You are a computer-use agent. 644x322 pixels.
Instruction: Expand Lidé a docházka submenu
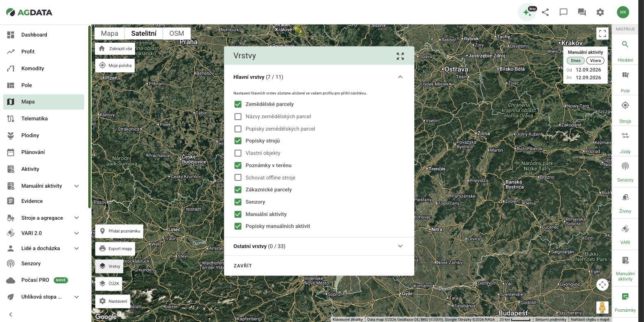pos(76,248)
